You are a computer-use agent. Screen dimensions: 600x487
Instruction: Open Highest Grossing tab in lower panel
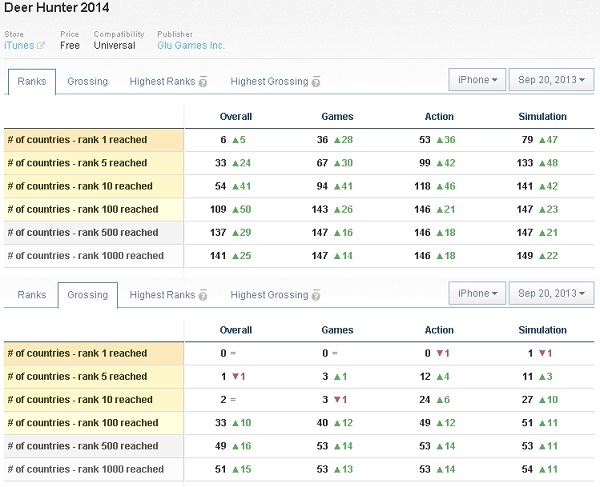[x=269, y=295]
